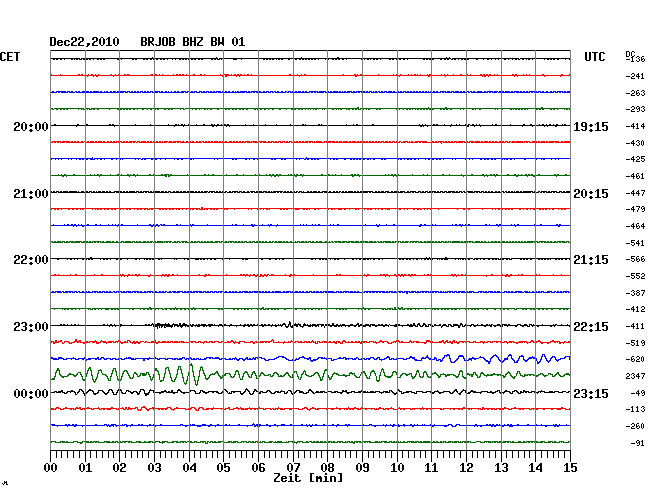The image size is (650, 494).
Task: Click the "CET" time zone label
Action: pyautogui.click(x=10, y=57)
